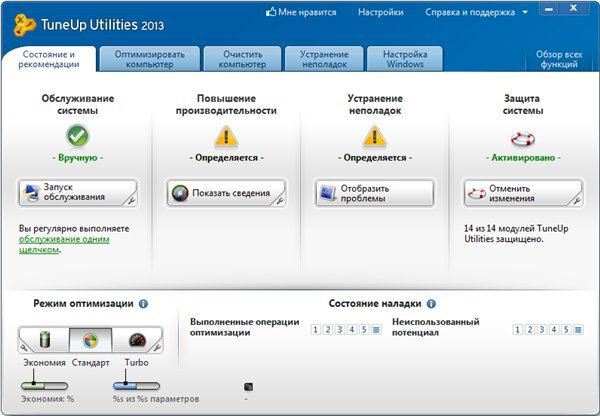Click the Вручную status text
The image size is (600, 416).
point(78,158)
